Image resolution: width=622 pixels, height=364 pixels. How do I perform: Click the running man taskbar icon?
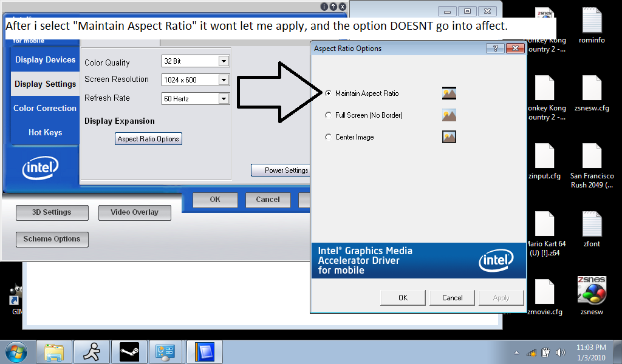pyautogui.click(x=92, y=352)
